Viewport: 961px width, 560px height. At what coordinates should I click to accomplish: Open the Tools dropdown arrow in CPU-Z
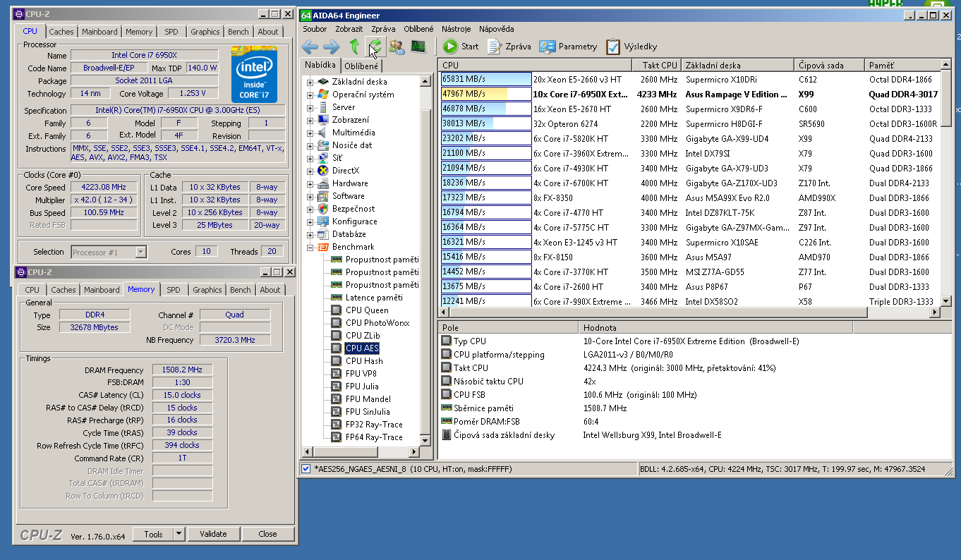coord(179,534)
